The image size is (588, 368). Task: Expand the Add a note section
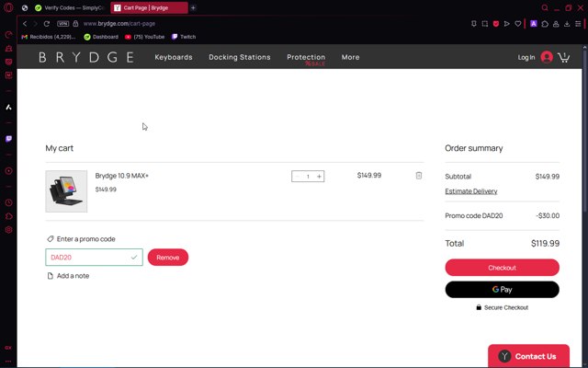tap(68, 276)
